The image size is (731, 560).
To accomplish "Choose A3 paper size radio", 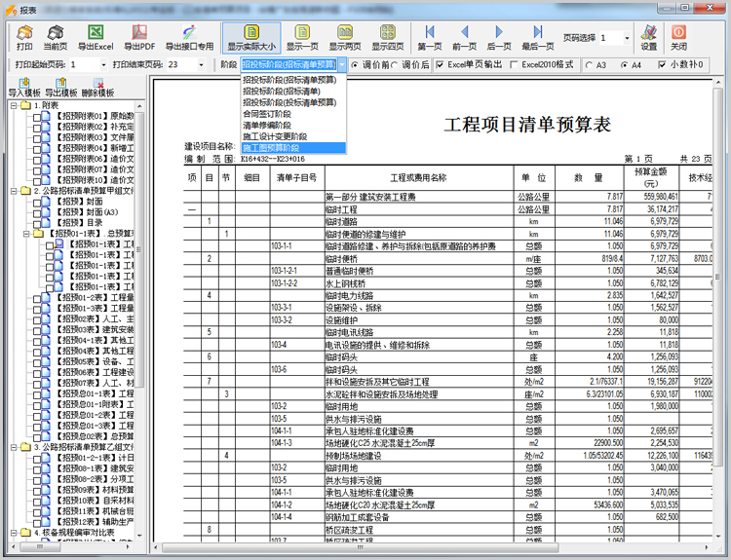I will tap(589, 65).
